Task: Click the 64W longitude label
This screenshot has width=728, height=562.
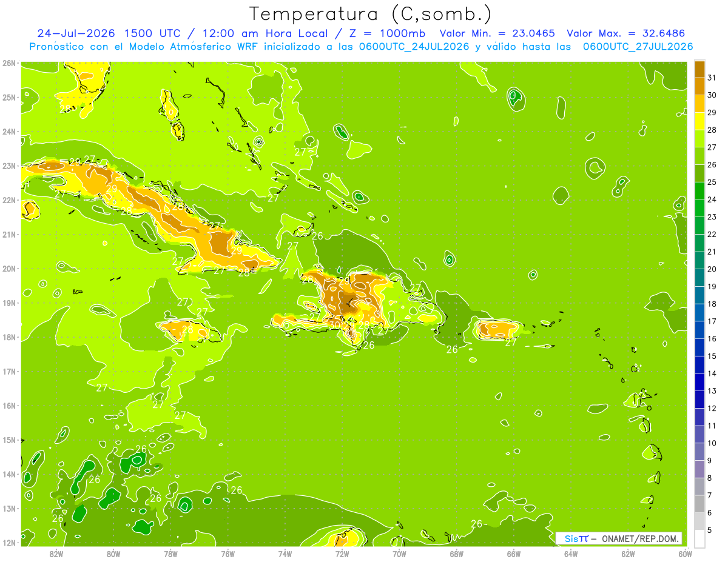Action: tap(571, 554)
